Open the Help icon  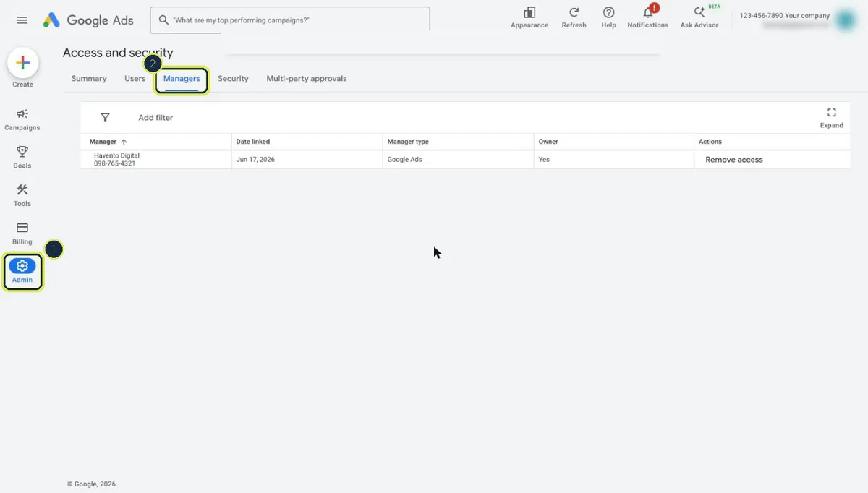(x=609, y=18)
